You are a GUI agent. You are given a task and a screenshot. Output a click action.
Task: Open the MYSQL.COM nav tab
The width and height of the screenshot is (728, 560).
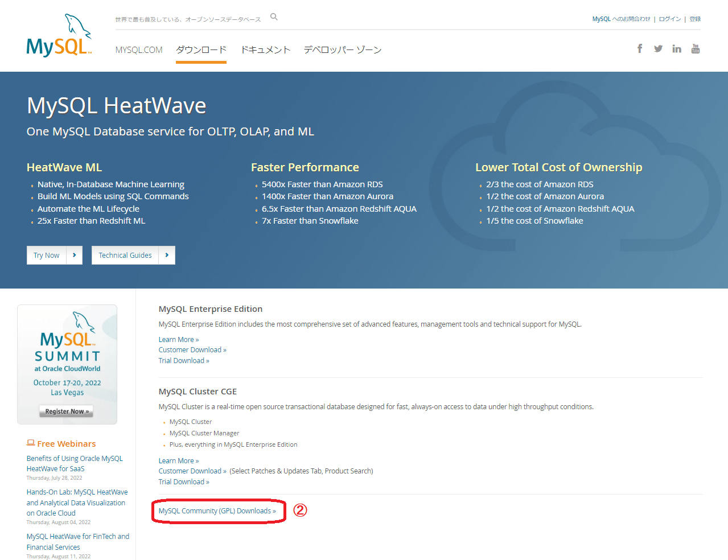[x=139, y=50]
